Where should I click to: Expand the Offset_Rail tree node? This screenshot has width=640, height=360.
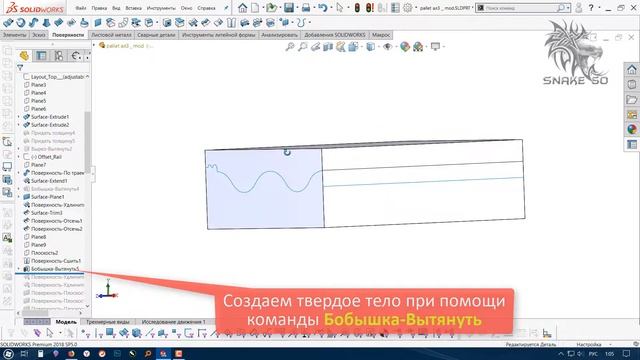coord(18,157)
